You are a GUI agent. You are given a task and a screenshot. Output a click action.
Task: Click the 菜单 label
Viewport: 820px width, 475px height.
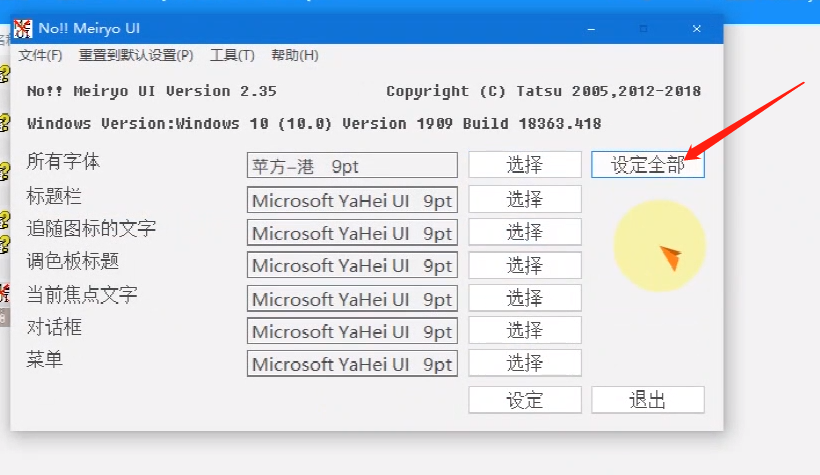44,359
